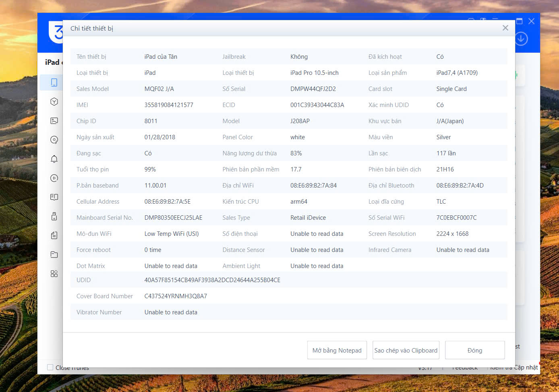The image size is (559, 392).
Task: Open the Apps cube icon in sidebar
Action: 54,101
